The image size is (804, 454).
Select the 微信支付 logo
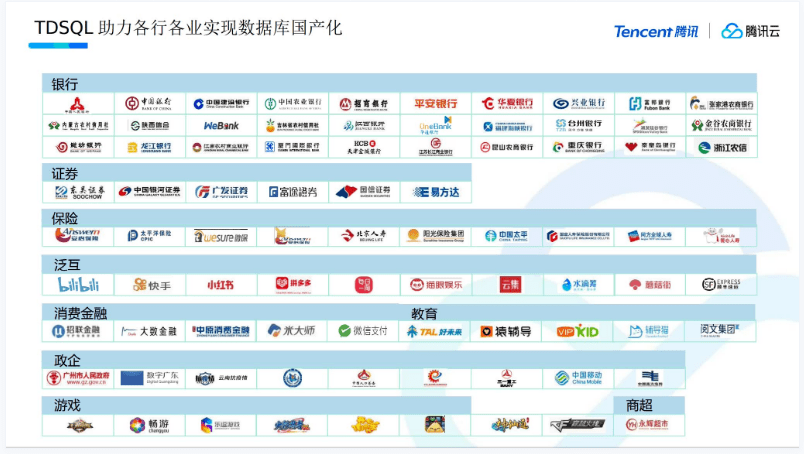pyautogui.click(x=363, y=331)
